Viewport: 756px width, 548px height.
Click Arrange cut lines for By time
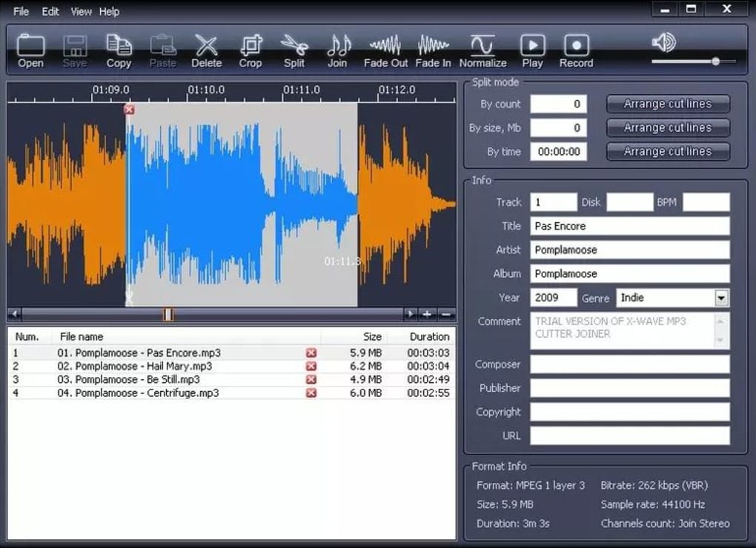coord(668,151)
